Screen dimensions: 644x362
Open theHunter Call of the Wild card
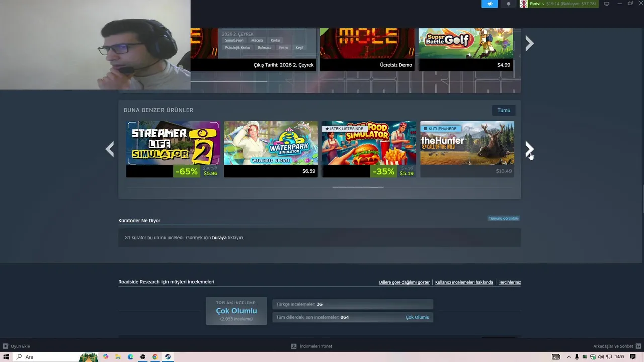pos(467,149)
